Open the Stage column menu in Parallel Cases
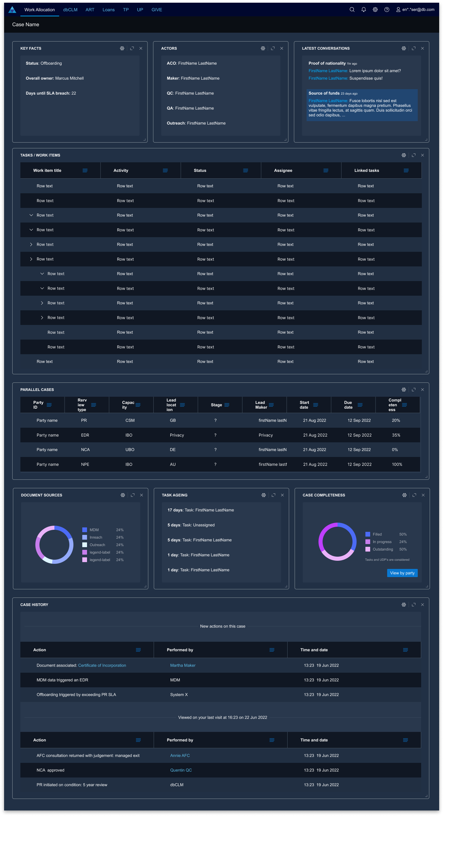The height and width of the screenshot is (868, 465). (227, 405)
